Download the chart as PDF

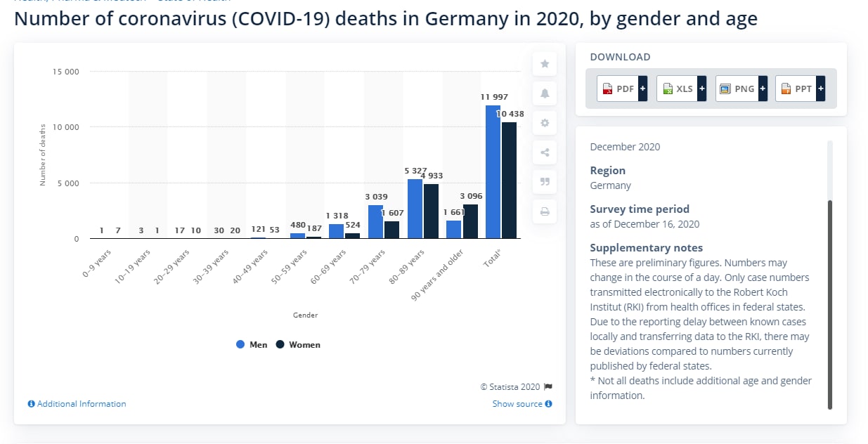coord(618,89)
